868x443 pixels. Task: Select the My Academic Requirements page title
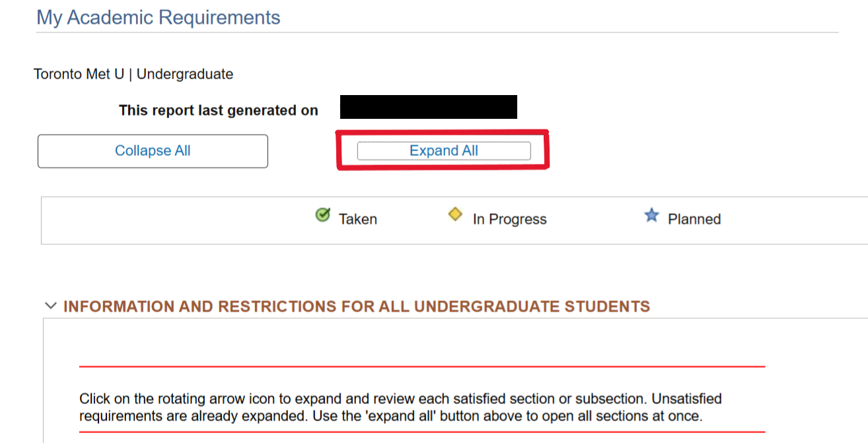tap(158, 17)
